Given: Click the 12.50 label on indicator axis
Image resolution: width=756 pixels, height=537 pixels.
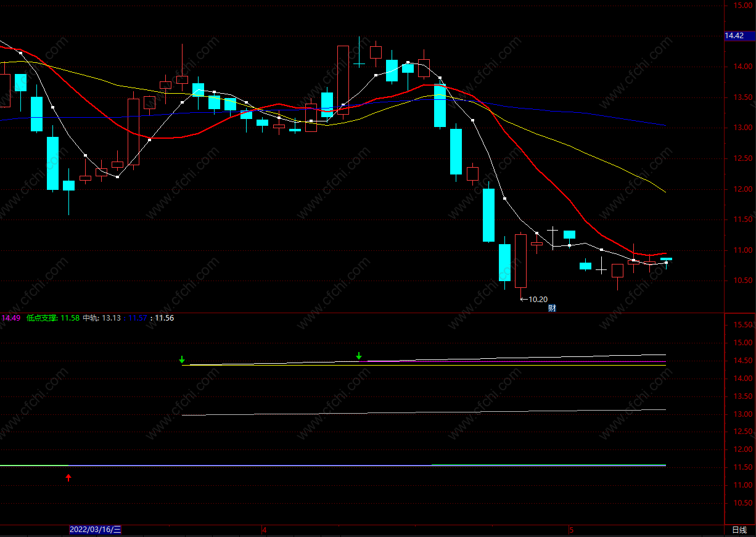Looking at the screenshot, I should [x=742, y=432].
